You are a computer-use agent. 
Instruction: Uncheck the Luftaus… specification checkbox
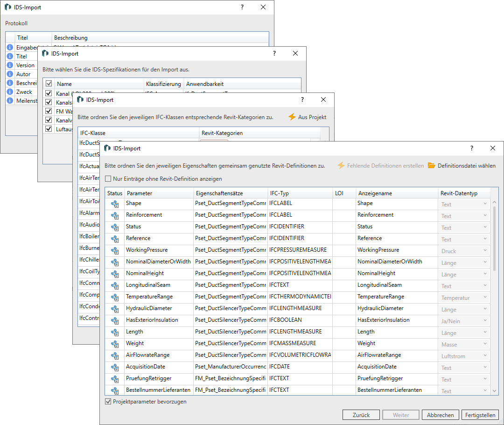click(49, 129)
